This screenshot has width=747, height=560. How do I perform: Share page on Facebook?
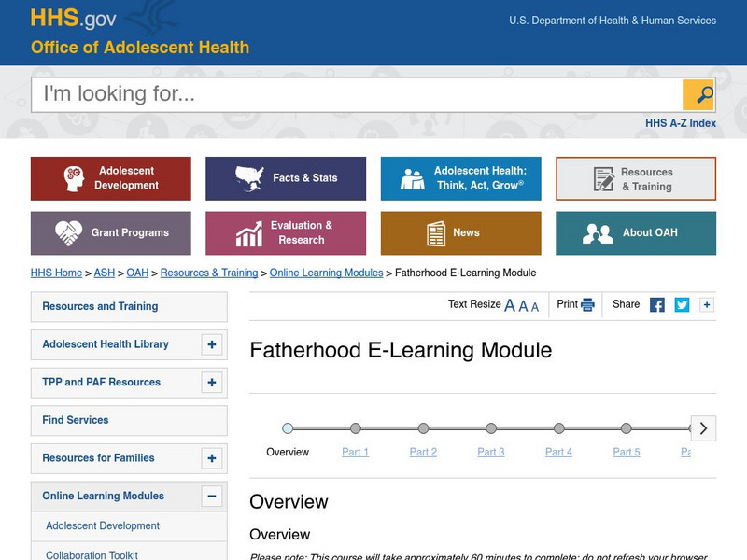click(x=657, y=304)
